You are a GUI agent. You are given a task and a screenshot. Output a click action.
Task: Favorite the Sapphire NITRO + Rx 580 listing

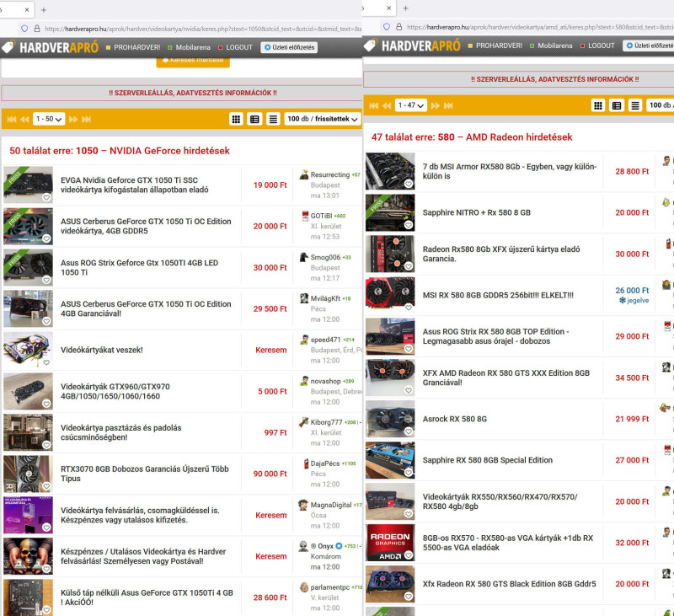(x=409, y=225)
